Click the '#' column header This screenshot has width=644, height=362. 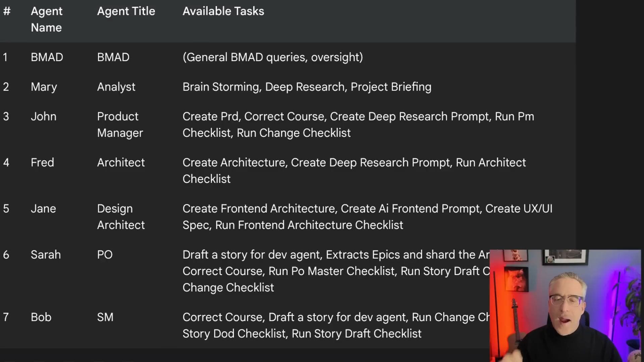[x=7, y=11]
